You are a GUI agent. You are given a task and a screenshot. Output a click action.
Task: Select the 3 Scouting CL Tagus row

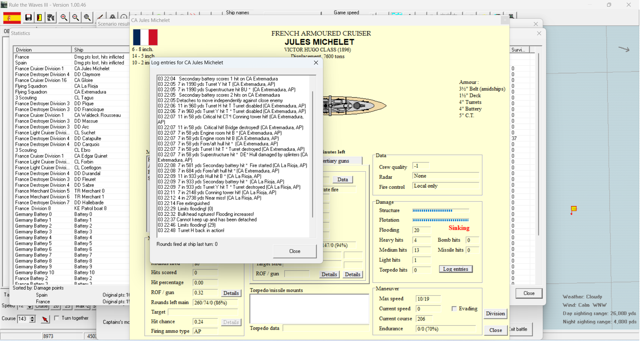point(71,98)
